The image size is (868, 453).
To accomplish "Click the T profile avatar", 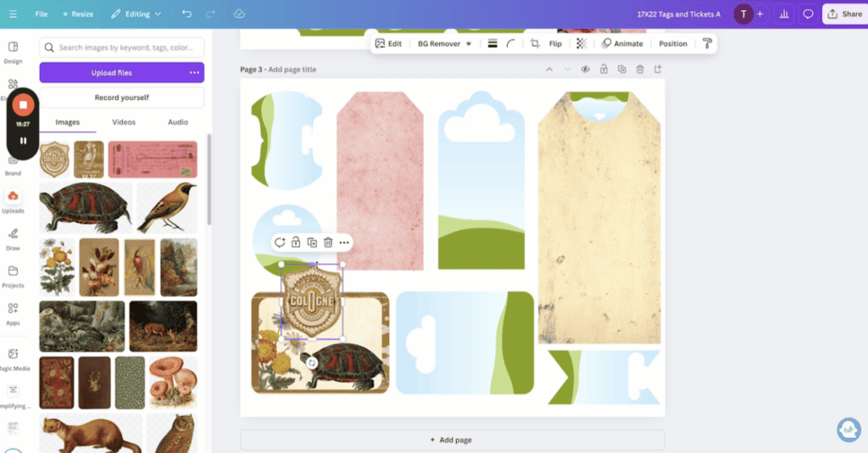I will (743, 14).
